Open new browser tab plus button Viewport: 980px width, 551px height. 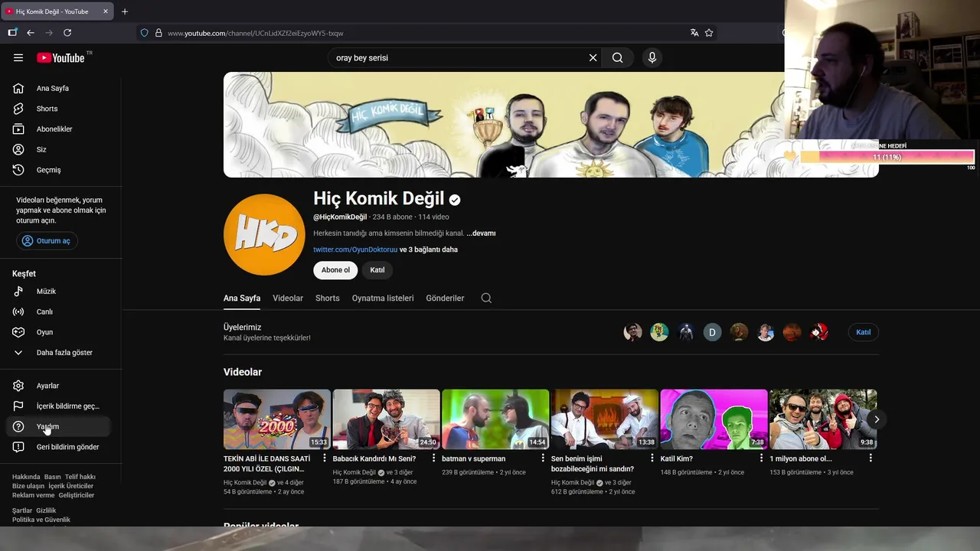[125, 11]
